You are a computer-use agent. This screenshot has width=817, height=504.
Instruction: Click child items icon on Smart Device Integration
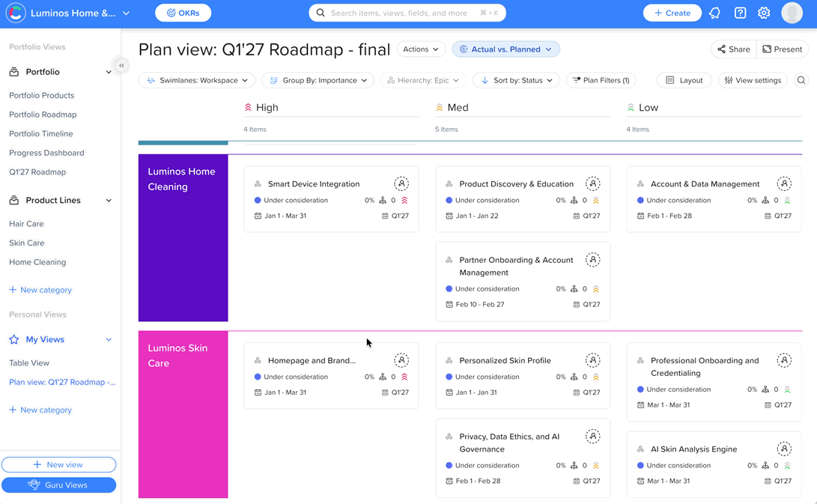(x=383, y=200)
